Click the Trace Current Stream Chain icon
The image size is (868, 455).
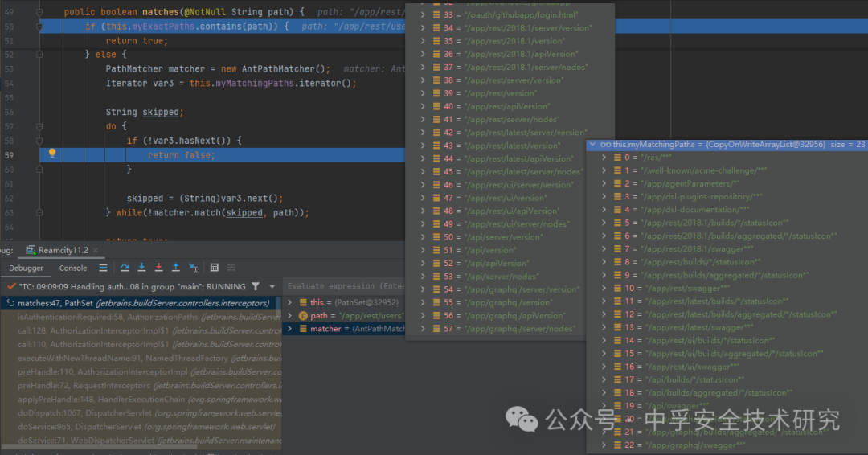coord(231,268)
